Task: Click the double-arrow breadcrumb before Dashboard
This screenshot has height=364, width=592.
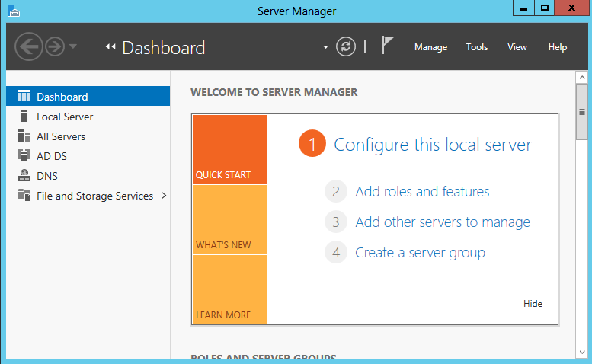Action: pyautogui.click(x=110, y=46)
